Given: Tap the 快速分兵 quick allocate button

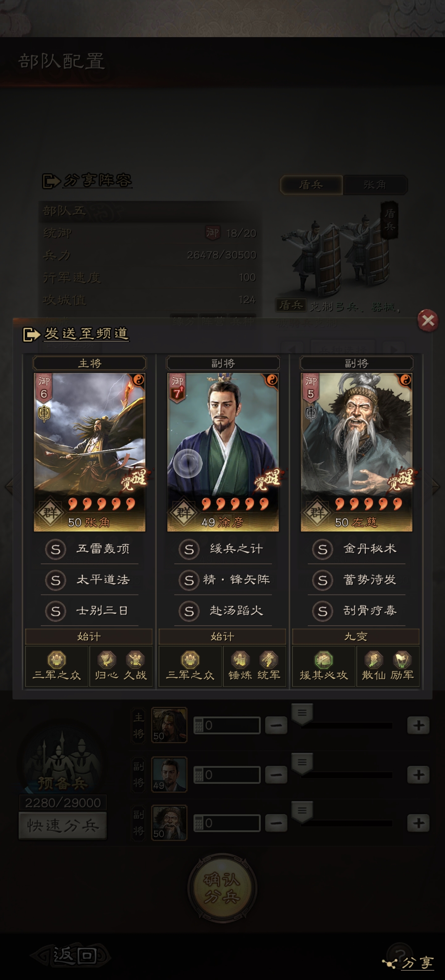Looking at the screenshot, I should (63, 825).
